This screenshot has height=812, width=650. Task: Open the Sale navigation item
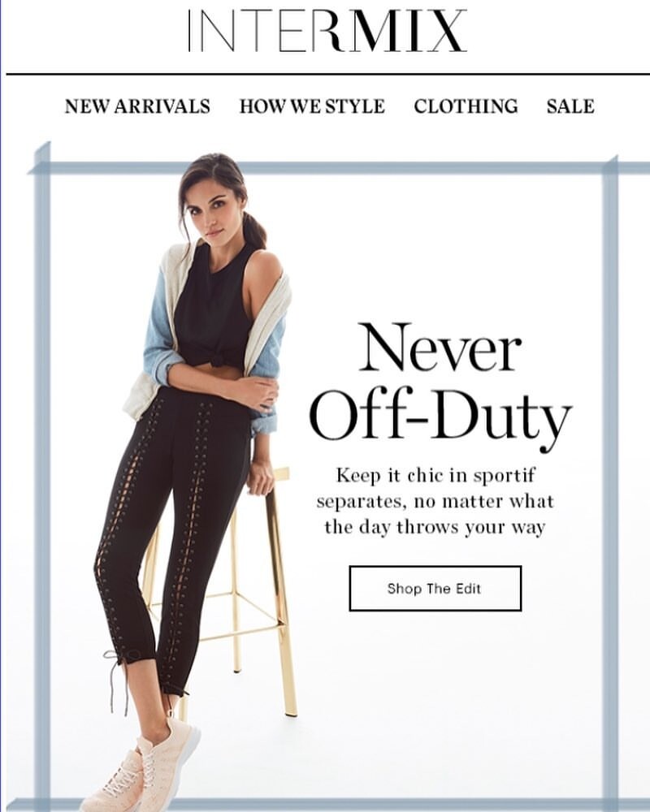[x=570, y=106]
